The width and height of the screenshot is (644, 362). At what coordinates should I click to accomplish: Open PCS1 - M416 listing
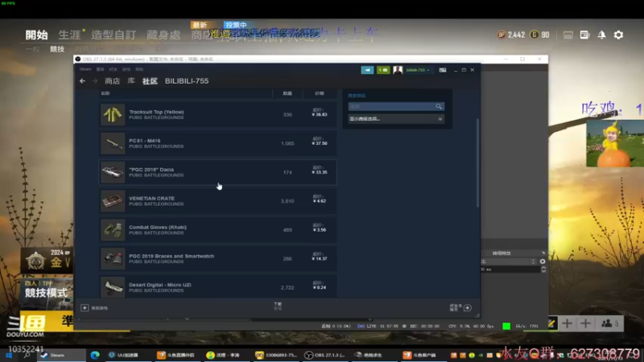pos(217,143)
